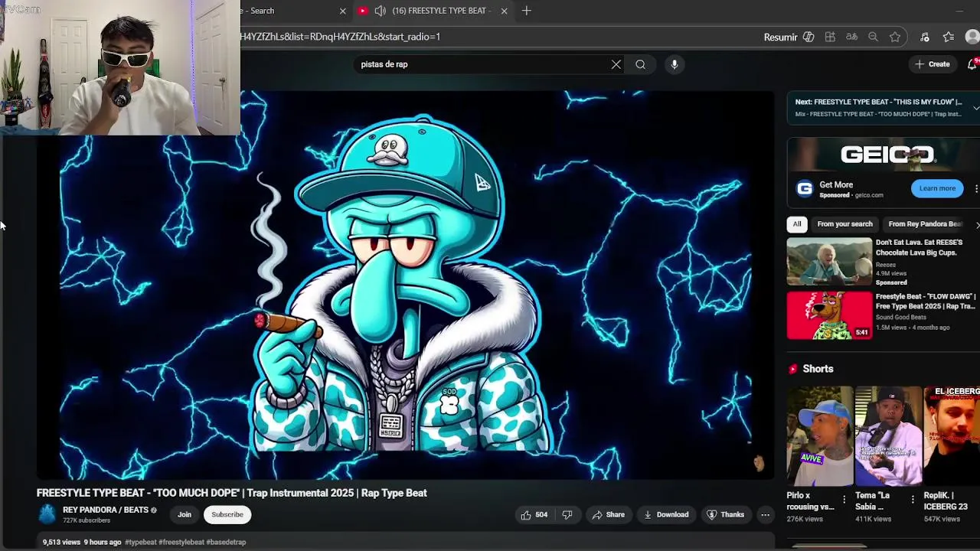Click the zoom-out magnifier in address bar
Screen dimensions: 980x551
tap(873, 37)
